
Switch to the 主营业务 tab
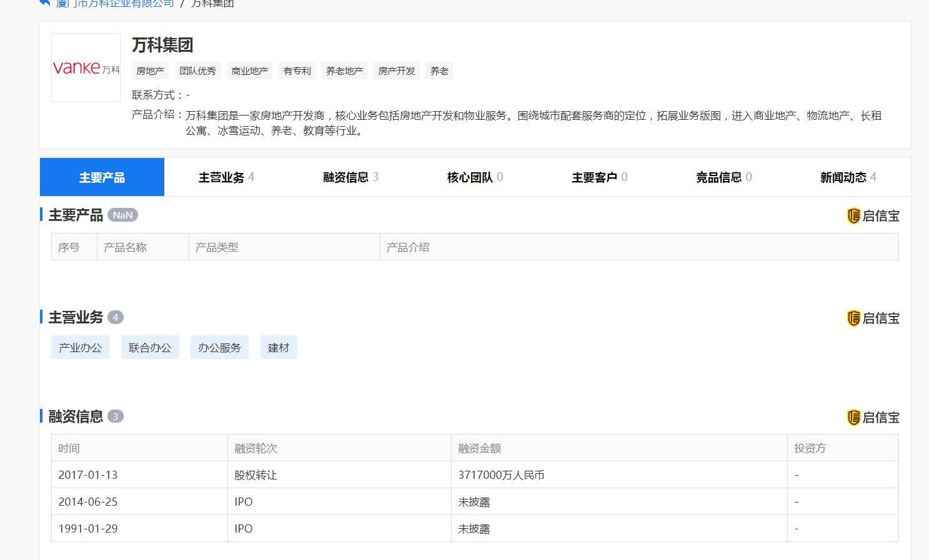(x=226, y=177)
